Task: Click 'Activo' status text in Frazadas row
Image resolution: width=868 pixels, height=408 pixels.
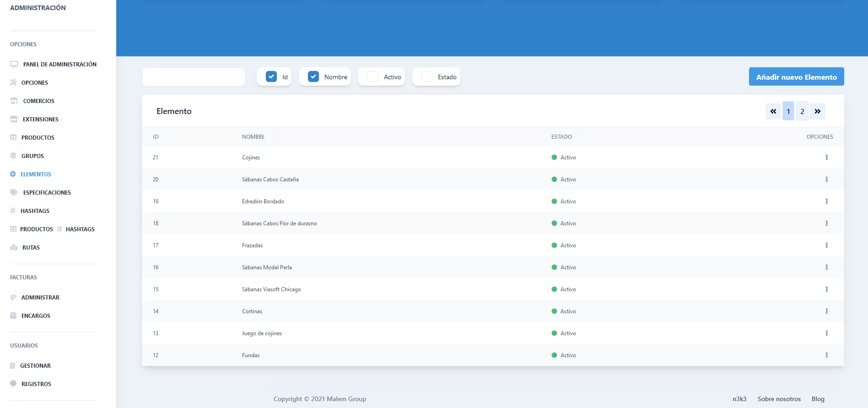Action: (568, 245)
